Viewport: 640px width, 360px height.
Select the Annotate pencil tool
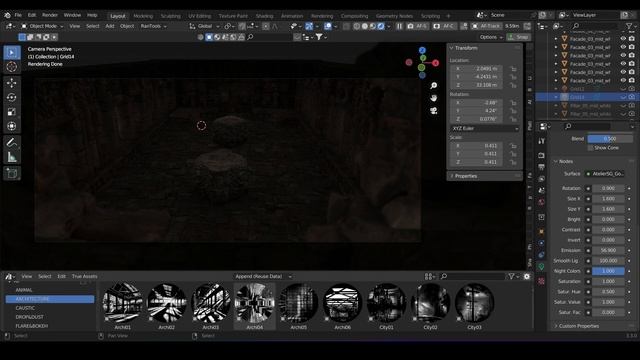(11, 142)
